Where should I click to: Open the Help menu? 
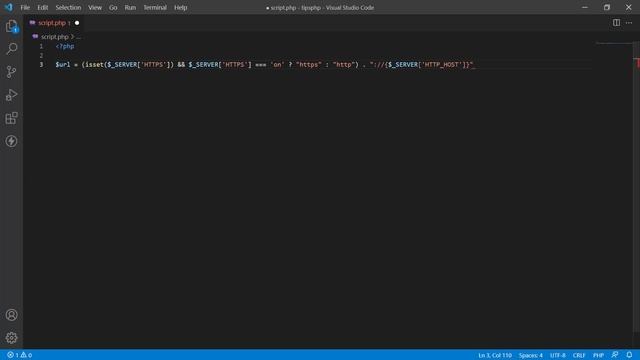coord(180,7)
